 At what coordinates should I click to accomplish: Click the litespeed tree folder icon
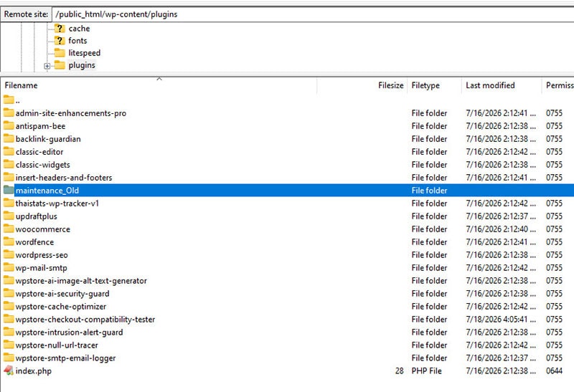(x=60, y=52)
